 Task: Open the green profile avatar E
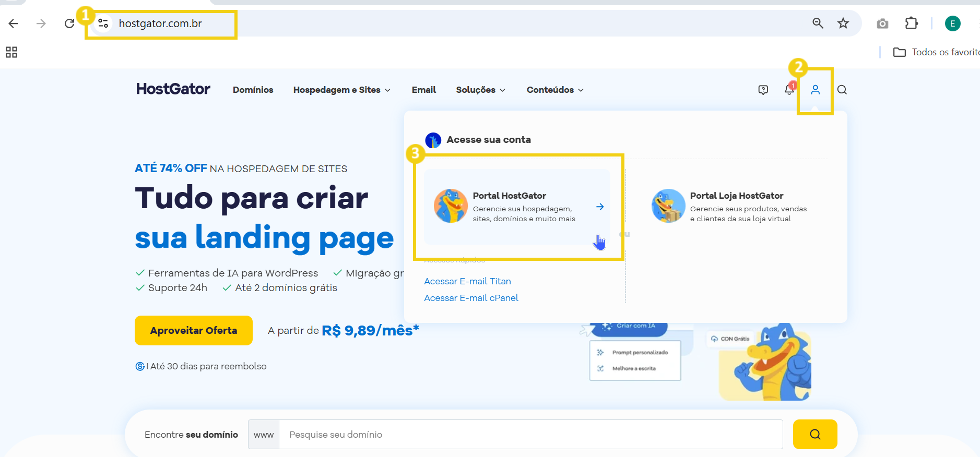coord(953,23)
